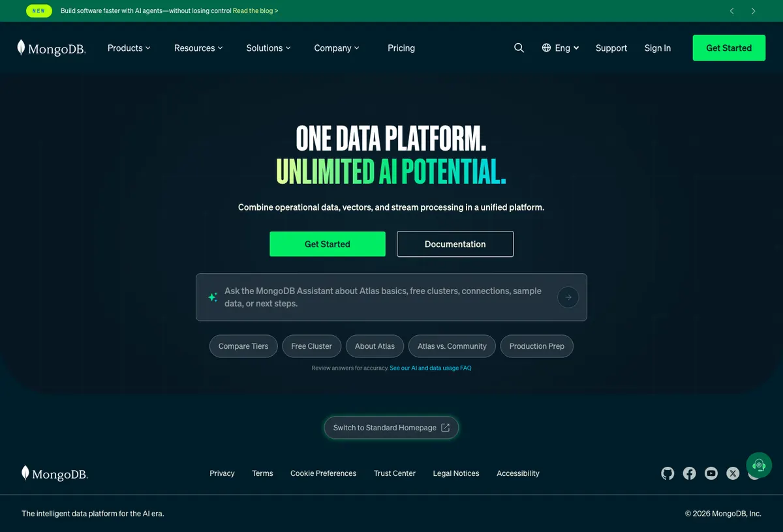
Task: Expand the Solutions menu
Action: point(268,48)
